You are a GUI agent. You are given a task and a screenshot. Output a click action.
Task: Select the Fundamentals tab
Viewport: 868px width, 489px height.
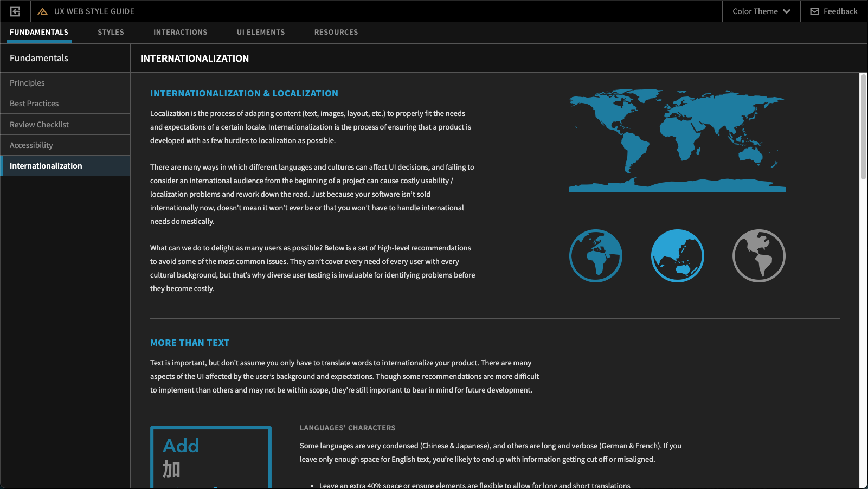pyautogui.click(x=39, y=33)
